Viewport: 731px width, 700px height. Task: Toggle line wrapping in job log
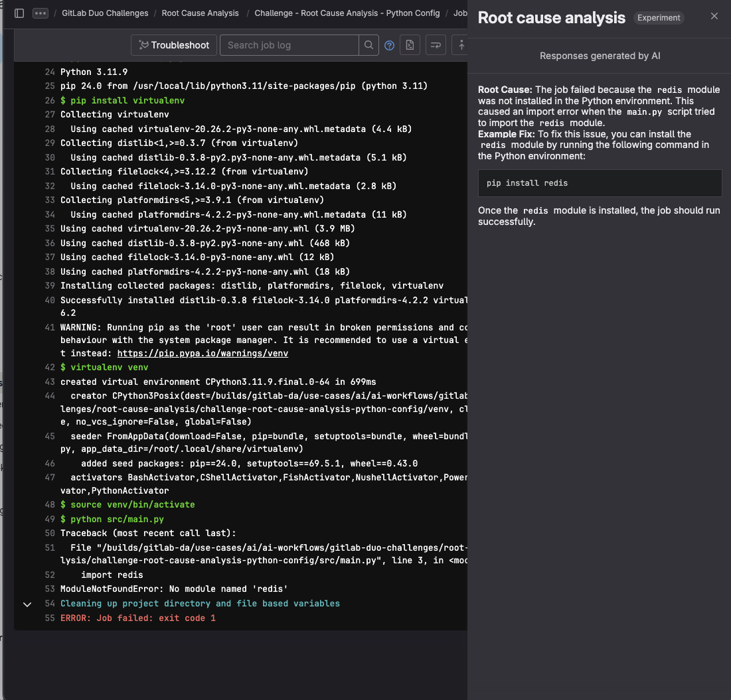(x=436, y=45)
